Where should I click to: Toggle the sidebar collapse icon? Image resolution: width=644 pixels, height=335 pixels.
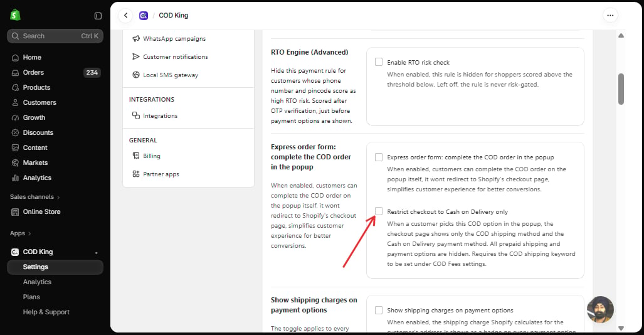pos(98,16)
